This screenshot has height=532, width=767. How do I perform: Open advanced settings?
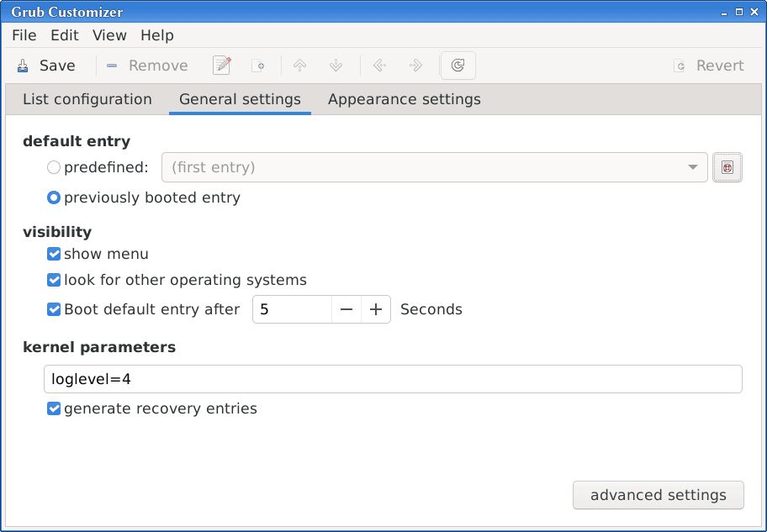click(659, 495)
